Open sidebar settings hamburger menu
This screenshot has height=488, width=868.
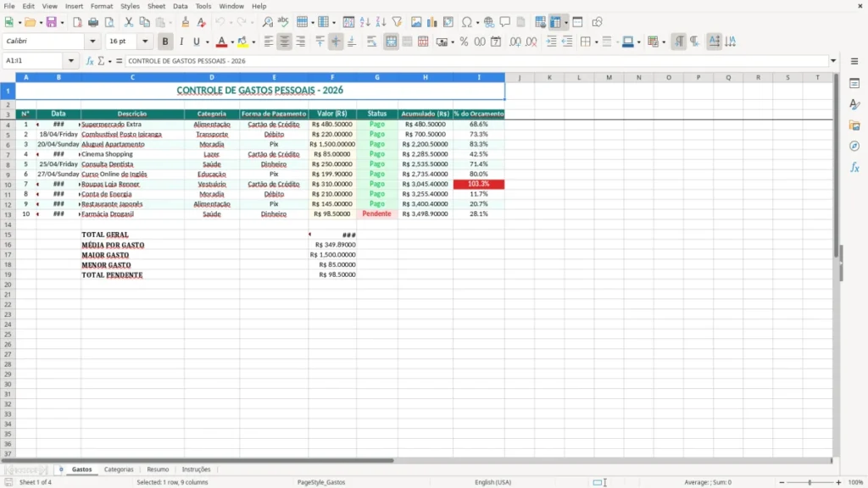coord(854,61)
